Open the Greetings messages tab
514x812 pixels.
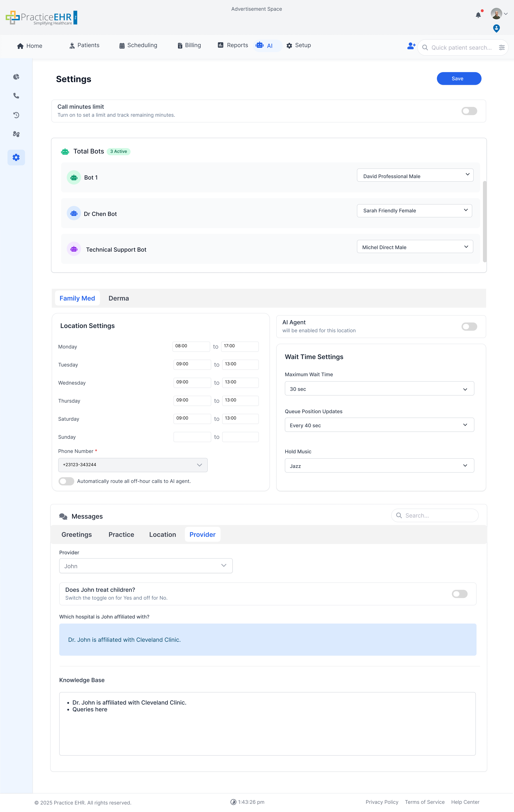76,534
